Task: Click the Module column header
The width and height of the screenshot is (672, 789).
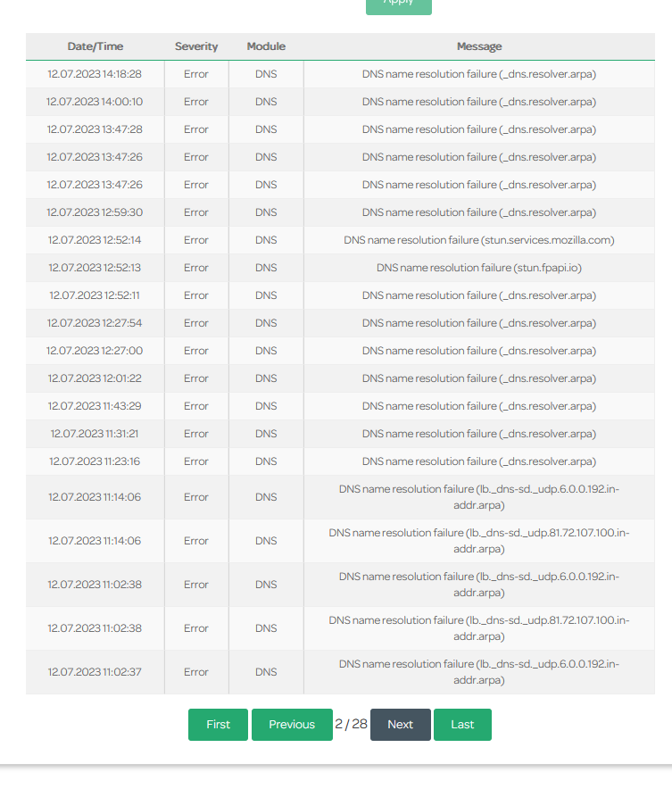Action: 266,46
